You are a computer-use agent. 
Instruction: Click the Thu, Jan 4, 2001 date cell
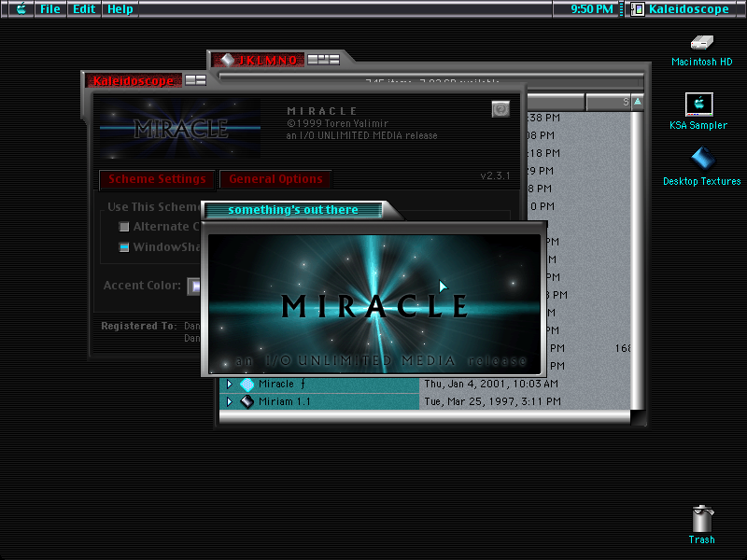coord(491,384)
